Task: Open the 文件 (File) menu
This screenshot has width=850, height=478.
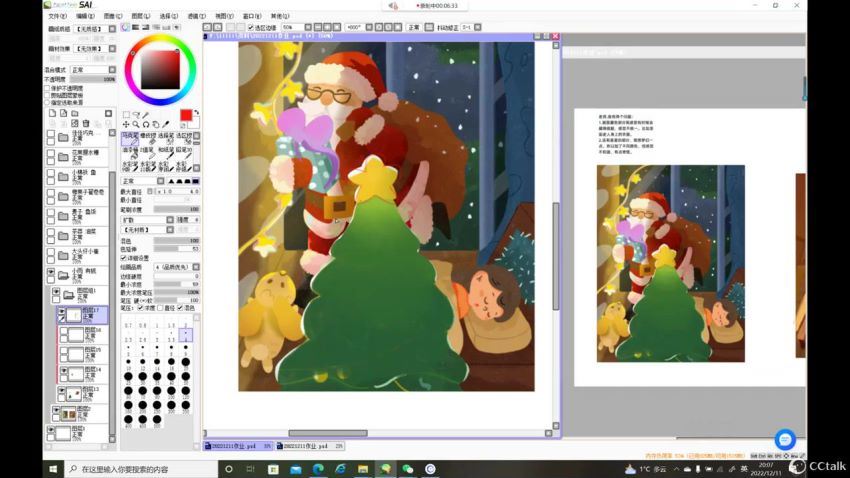Action: (57, 16)
